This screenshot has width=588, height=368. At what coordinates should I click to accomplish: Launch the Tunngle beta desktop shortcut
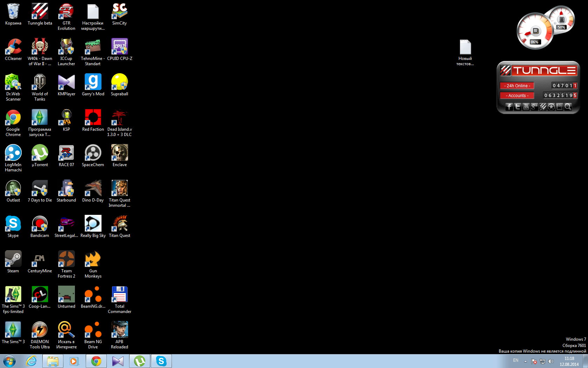pyautogui.click(x=40, y=14)
